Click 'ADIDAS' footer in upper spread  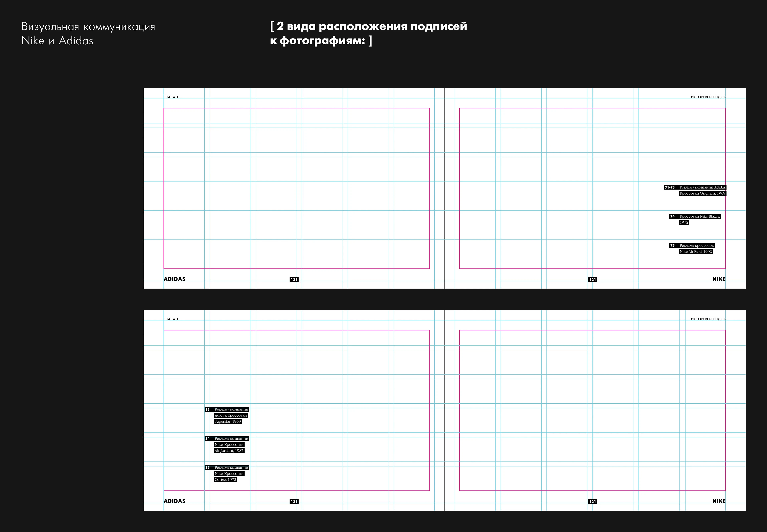tap(174, 279)
